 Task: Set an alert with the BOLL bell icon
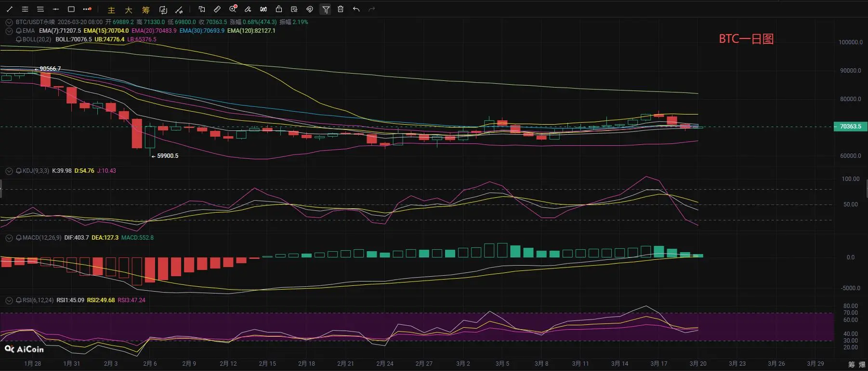[x=19, y=39]
